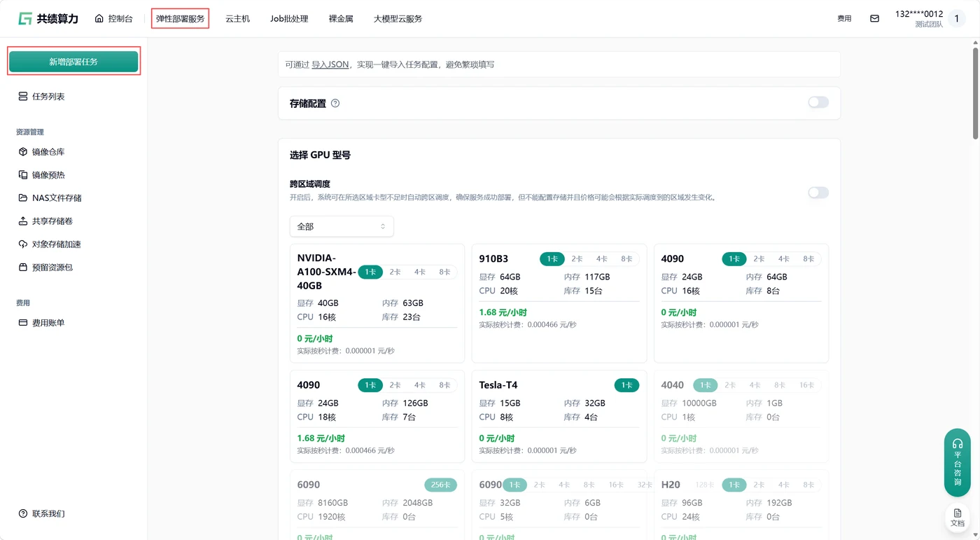Open 任务列表 via its sidebar icon

(x=23, y=97)
